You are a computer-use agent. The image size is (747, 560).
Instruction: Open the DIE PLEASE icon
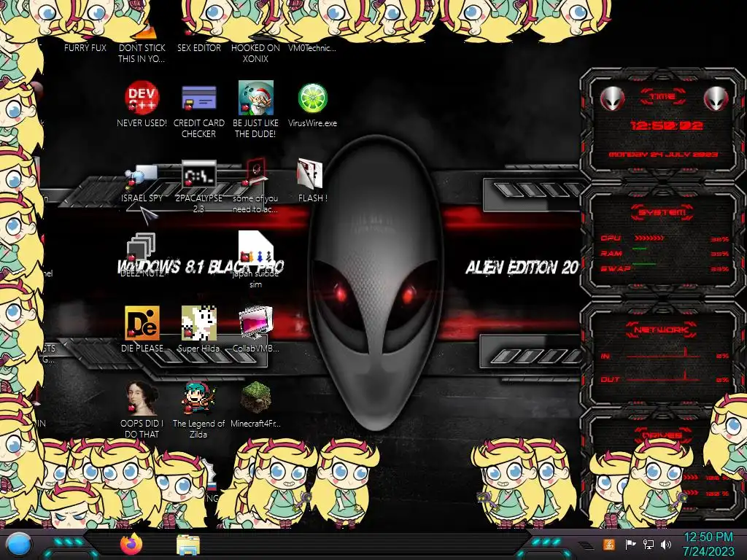[142, 323]
